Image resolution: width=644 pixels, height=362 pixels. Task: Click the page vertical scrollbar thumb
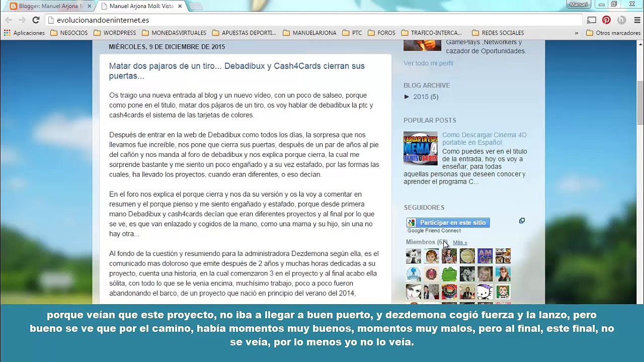point(640,102)
